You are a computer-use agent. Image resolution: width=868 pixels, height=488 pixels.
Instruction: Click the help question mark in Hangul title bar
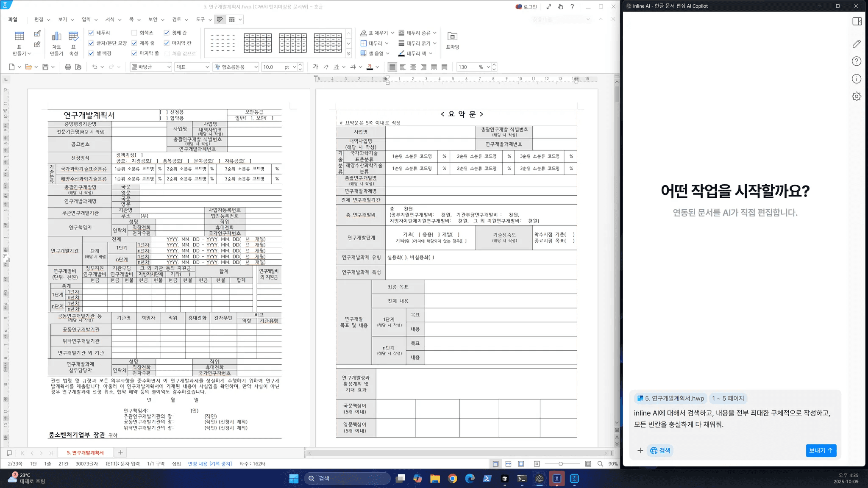572,7
